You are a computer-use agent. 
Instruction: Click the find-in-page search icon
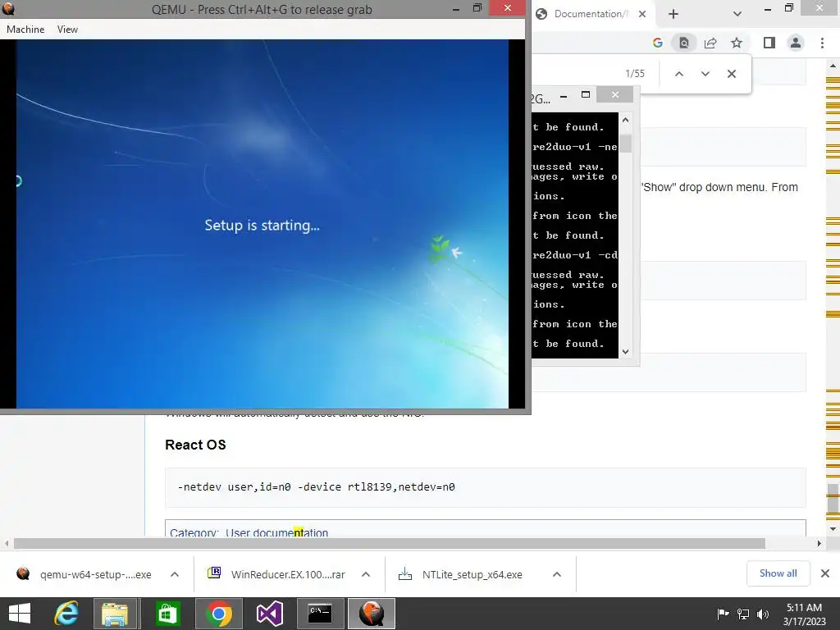point(684,43)
